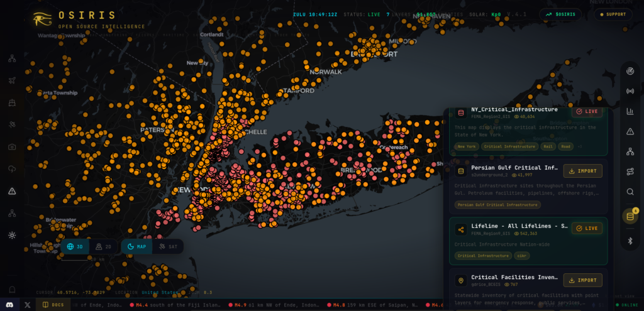The height and width of the screenshot is (311, 644).
Task: Select the cikr tag chip
Action: [x=521, y=256]
